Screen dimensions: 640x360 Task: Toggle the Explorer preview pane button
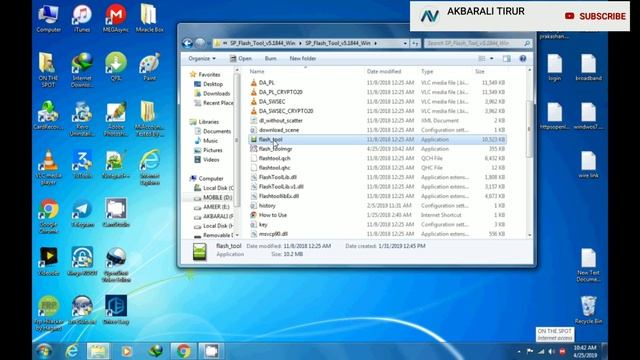tap(507, 58)
